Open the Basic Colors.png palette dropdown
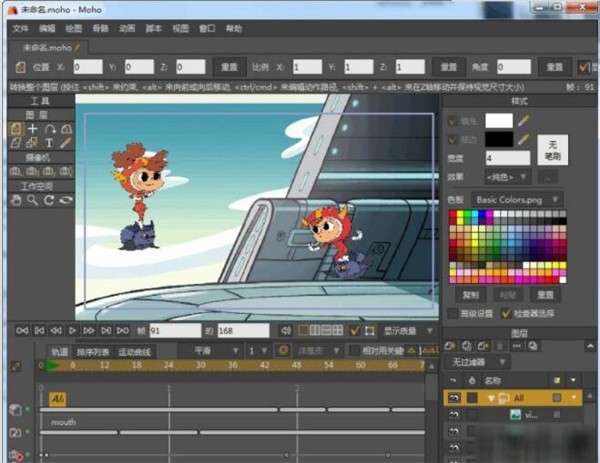This screenshot has height=463, width=600. [517, 200]
